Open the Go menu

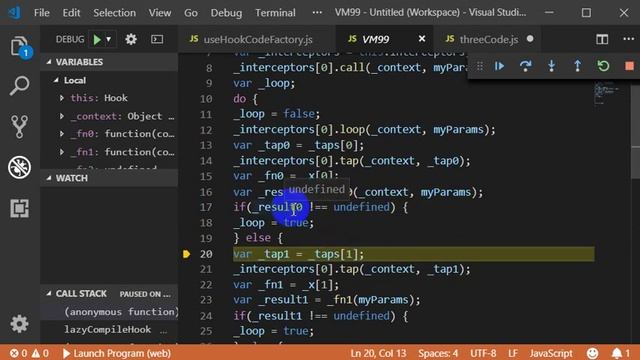click(191, 13)
